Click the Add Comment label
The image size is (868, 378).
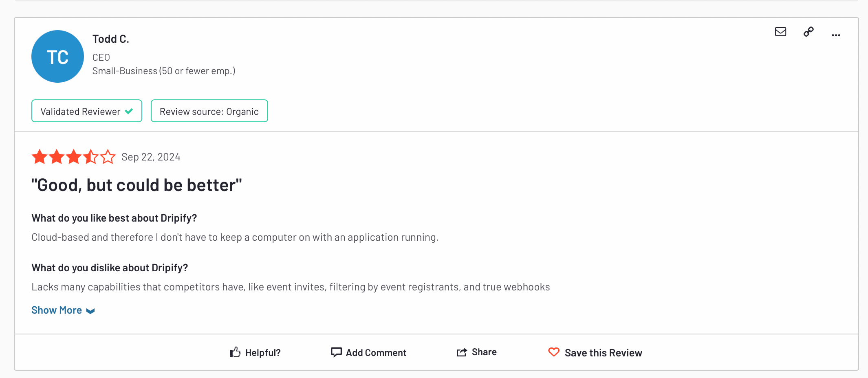[x=376, y=353]
